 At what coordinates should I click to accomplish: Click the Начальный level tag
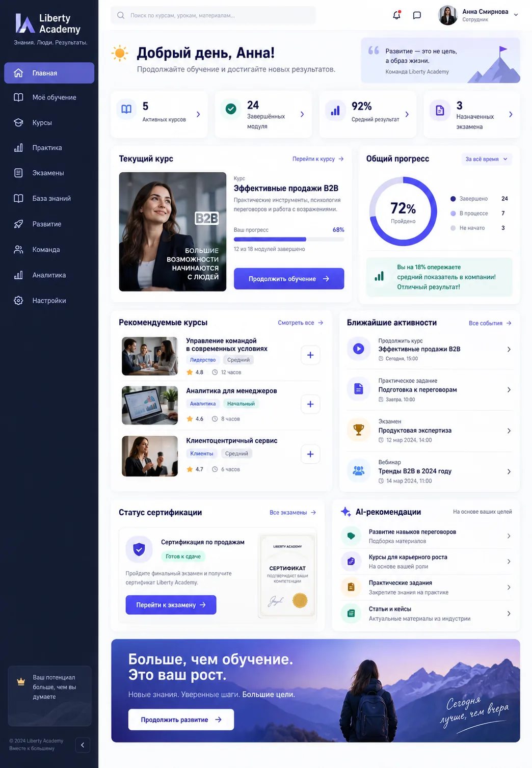coord(241,404)
